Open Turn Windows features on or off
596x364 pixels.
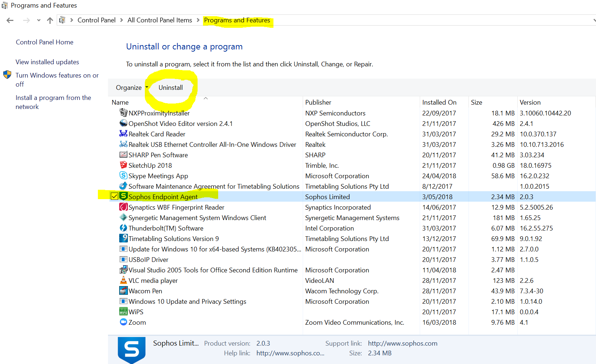57,80
